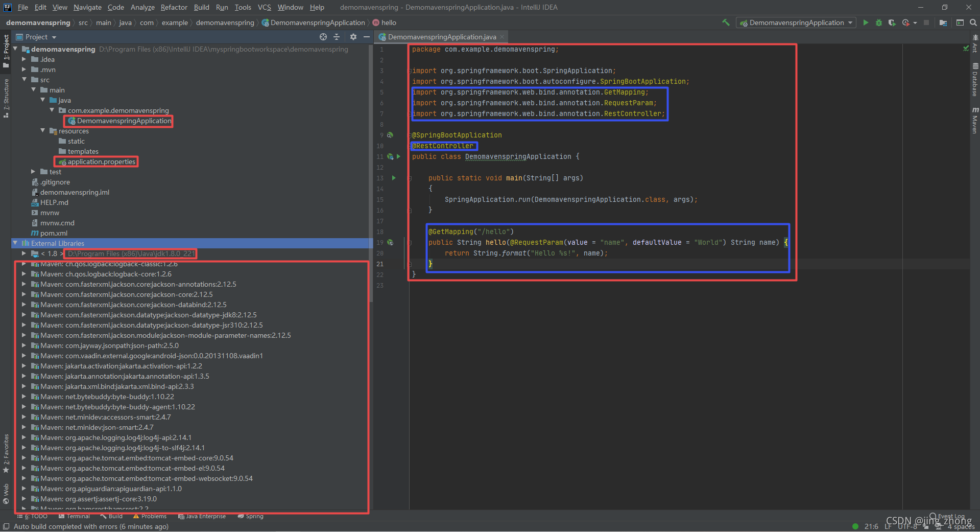980x532 pixels.
Task: Select DemomavenspringApplication class in project tree
Action: (124, 121)
